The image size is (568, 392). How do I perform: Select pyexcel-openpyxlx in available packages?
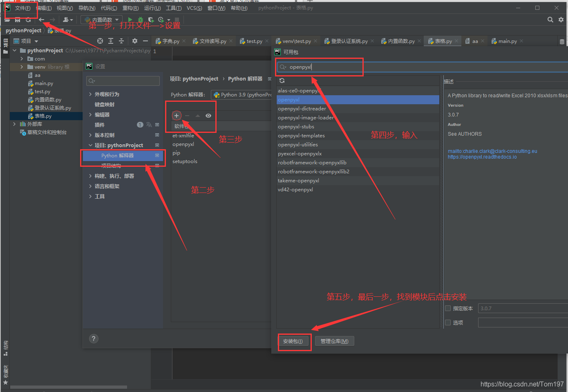point(358,154)
